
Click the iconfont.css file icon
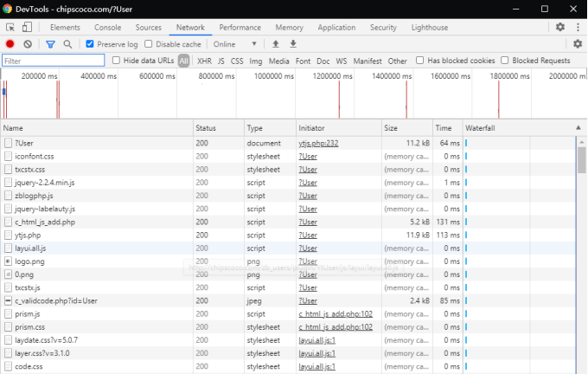click(8, 156)
